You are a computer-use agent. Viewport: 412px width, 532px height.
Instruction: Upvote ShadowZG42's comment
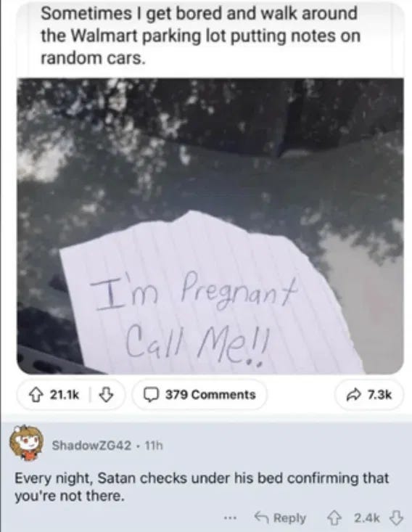point(331,518)
